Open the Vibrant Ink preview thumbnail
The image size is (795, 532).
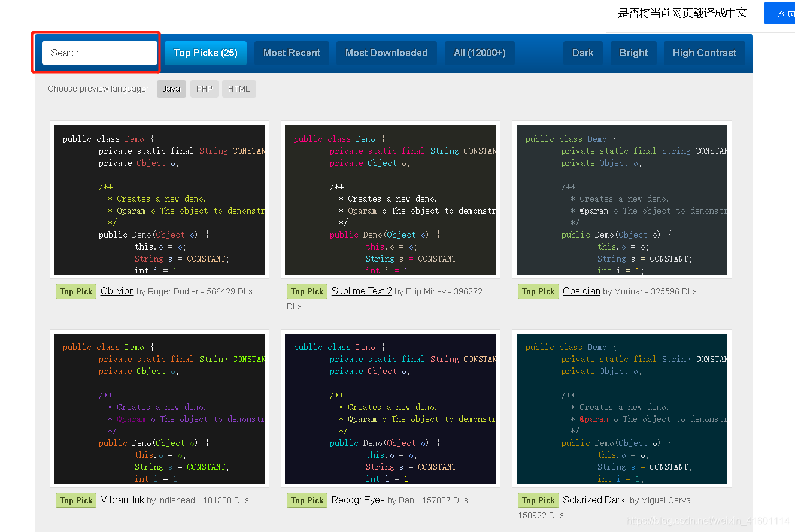click(159, 409)
